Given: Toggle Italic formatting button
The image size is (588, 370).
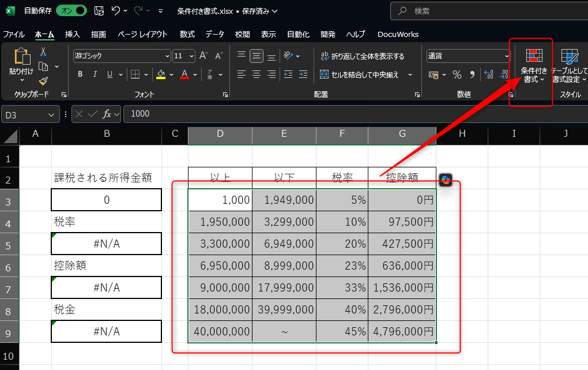Looking at the screenshot, I should (x=95, y=74).
